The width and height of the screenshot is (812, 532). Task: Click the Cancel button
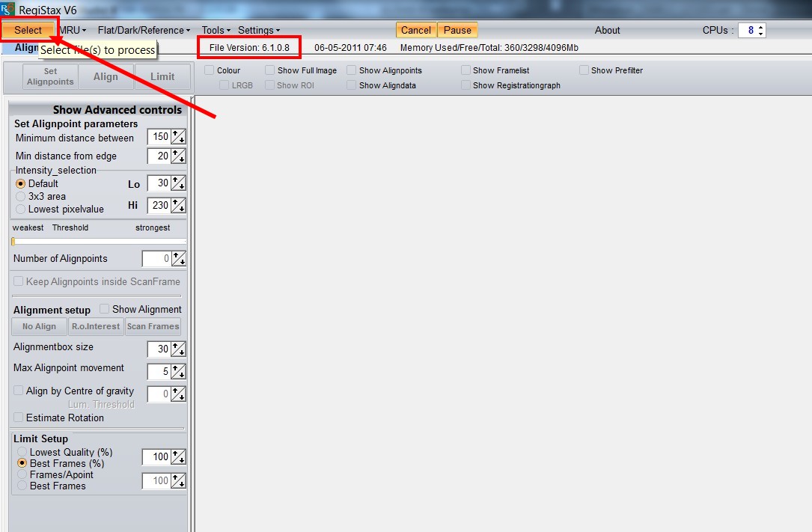pos(416,30)
